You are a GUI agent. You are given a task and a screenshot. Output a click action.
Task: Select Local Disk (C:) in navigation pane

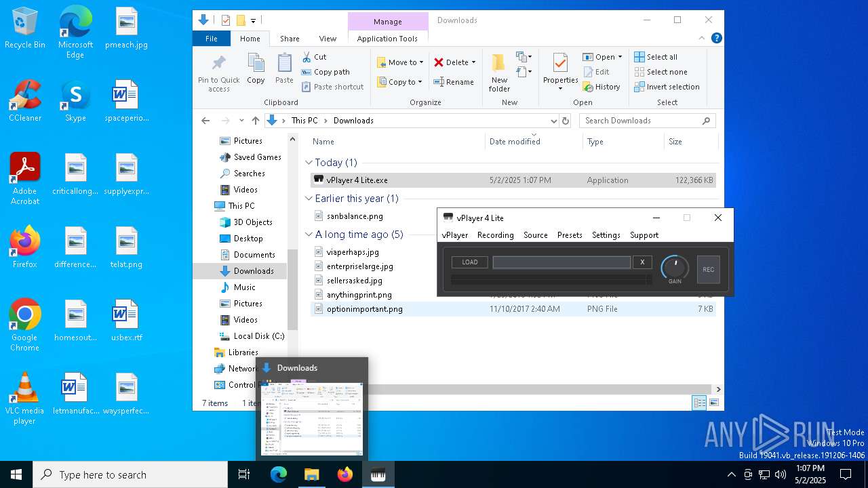click(x=259, y=336)
